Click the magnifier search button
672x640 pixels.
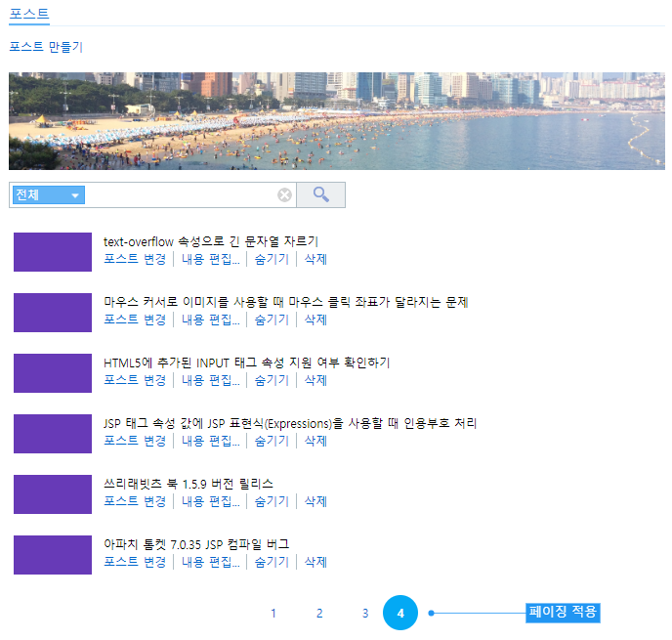pyautogui.click(x=320, y=195)
